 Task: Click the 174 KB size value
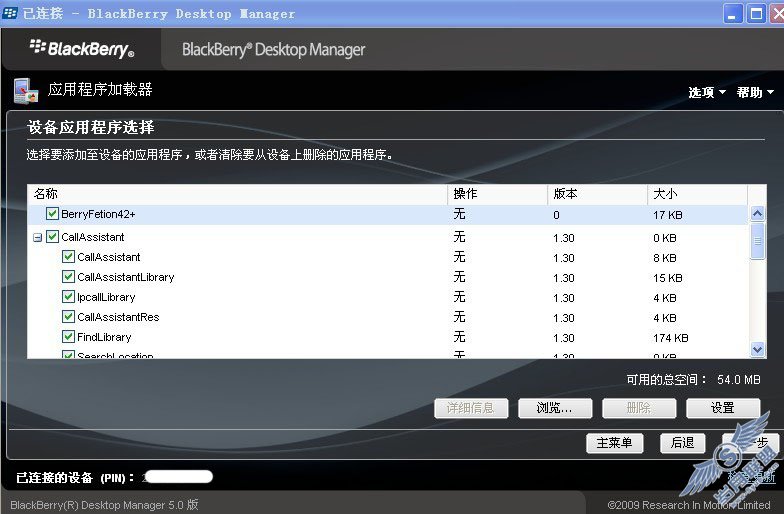point(670,338)
